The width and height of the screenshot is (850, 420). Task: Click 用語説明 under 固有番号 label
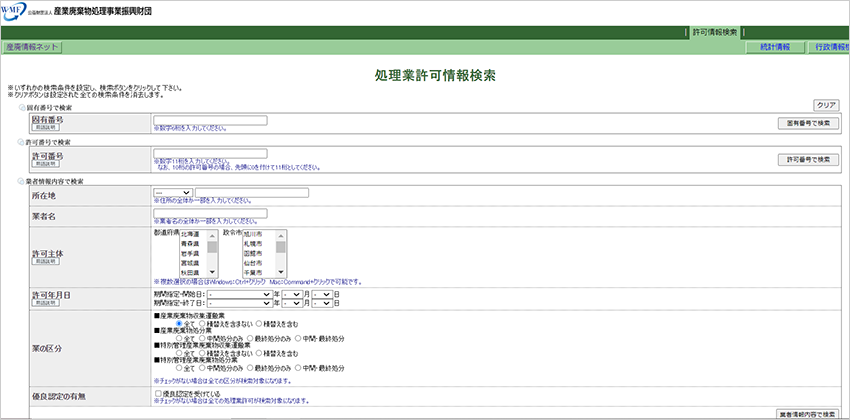coord(44,129)
